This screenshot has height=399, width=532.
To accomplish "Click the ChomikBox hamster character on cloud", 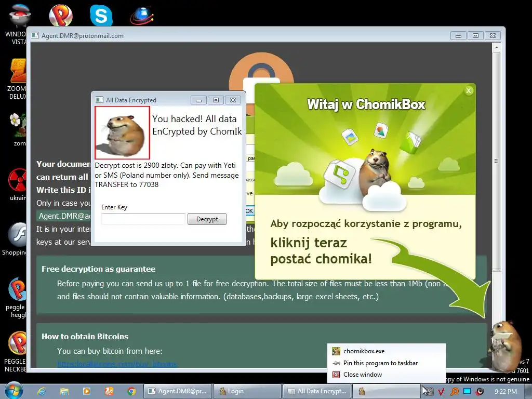I will click(375, 170).
